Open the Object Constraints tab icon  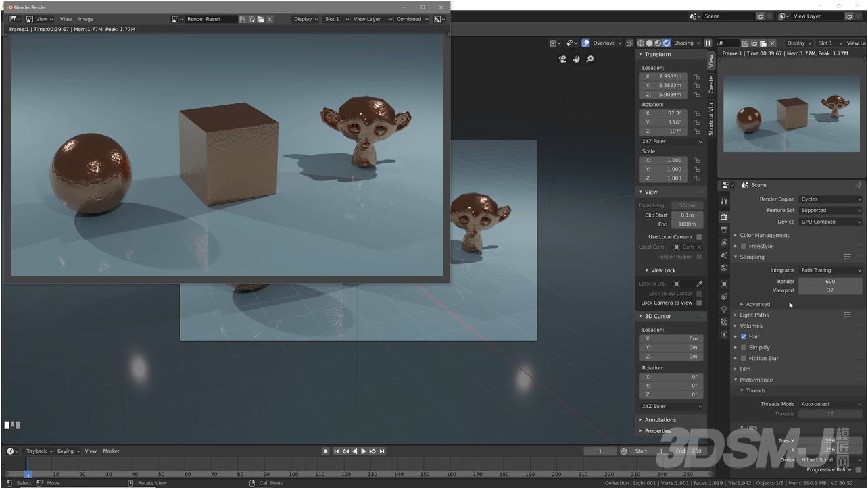click(724, 297)
